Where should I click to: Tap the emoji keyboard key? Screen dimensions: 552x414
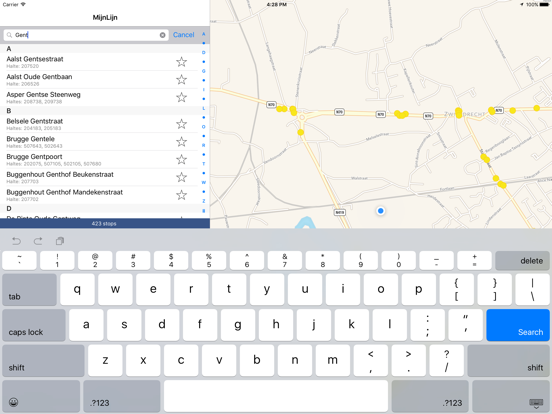point(41,396)
